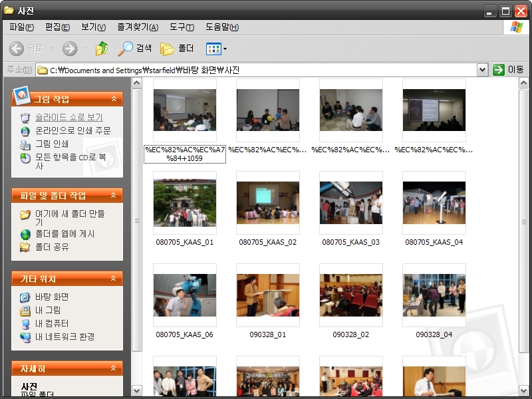The image size is (532, 399).
Task: Click the globe icon for 온라인으로 인쇄 주문
Action: point(25,131)
